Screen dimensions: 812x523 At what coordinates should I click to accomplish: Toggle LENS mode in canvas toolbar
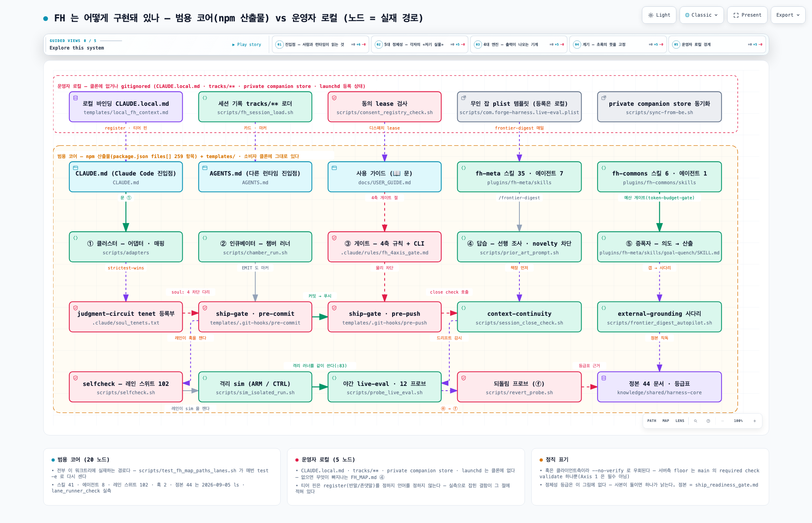(680, 421)
